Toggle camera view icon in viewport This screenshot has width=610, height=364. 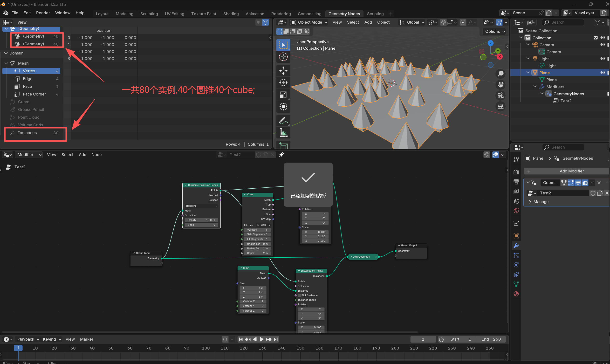500,96
